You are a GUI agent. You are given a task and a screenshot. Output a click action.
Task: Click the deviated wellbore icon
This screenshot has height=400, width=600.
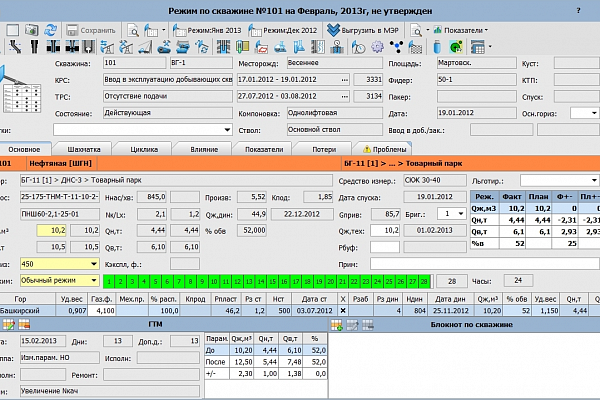point(15,47)
